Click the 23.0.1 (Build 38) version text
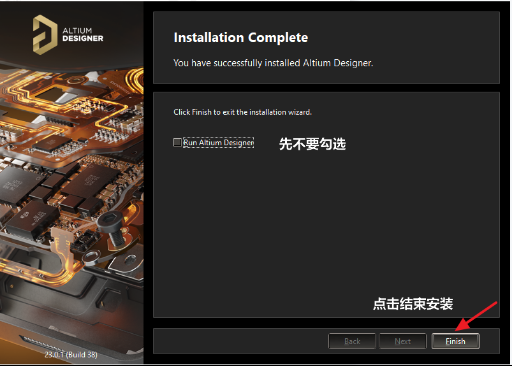This screenshot has height=366, width=512. pos(71,355)
